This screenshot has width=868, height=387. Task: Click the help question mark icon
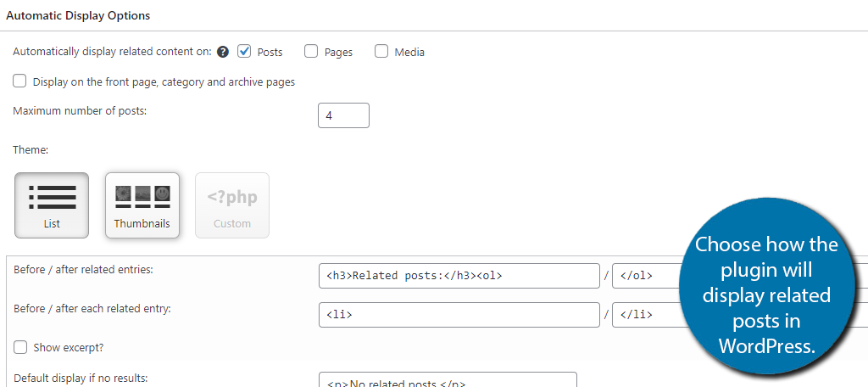point(223,52)
